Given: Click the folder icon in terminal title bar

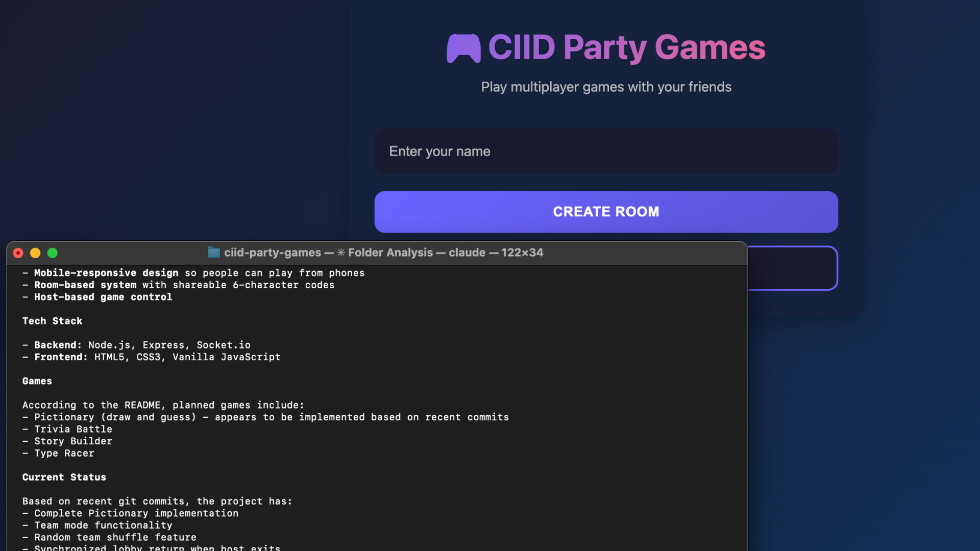Looking at the screenshot, I should pyautogui.click(x=213, y=253).
